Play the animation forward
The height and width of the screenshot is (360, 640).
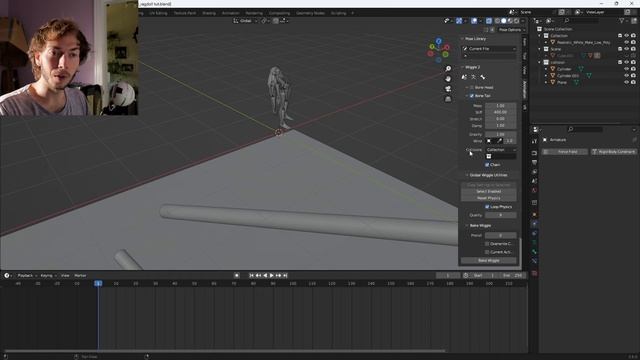tap(272, 276)
